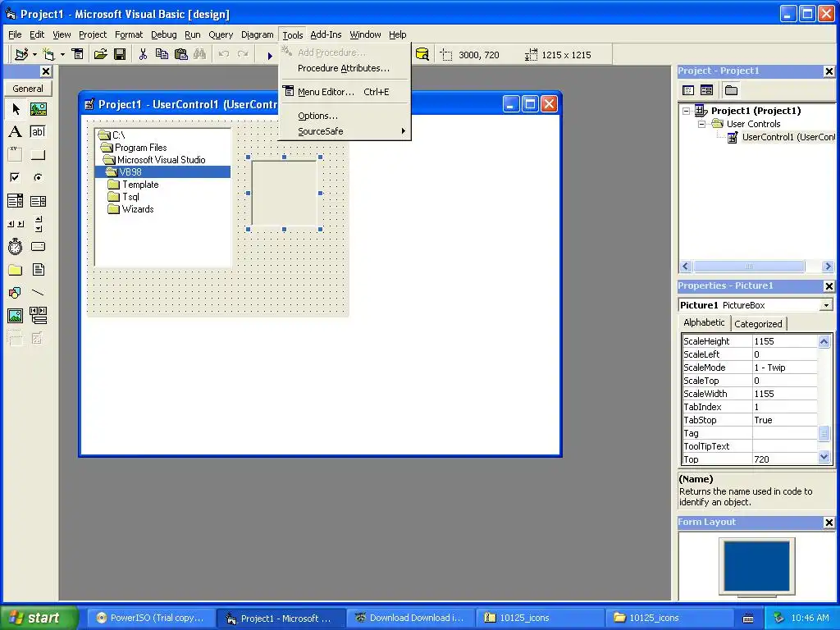Save the project with the floppy icon
The height and width of the screenshot is (630, 840).
pyautogui.click(x=120, y=54)
